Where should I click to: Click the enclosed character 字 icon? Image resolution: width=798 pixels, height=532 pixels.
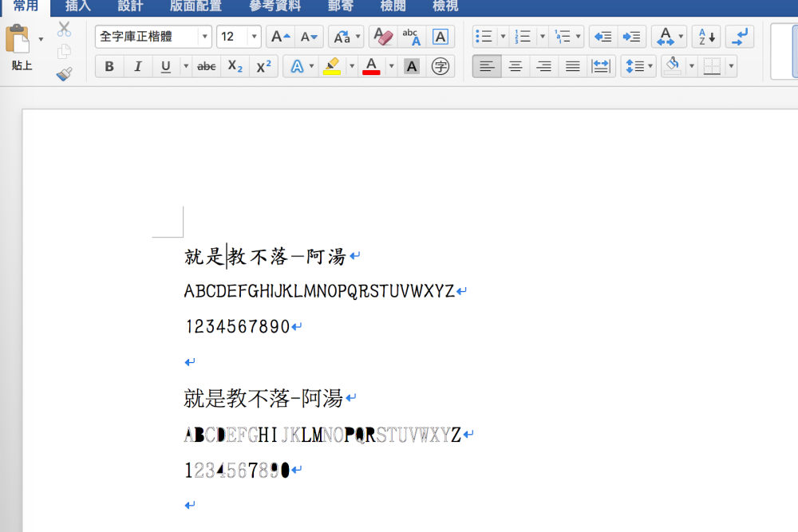tap(440, 66)
